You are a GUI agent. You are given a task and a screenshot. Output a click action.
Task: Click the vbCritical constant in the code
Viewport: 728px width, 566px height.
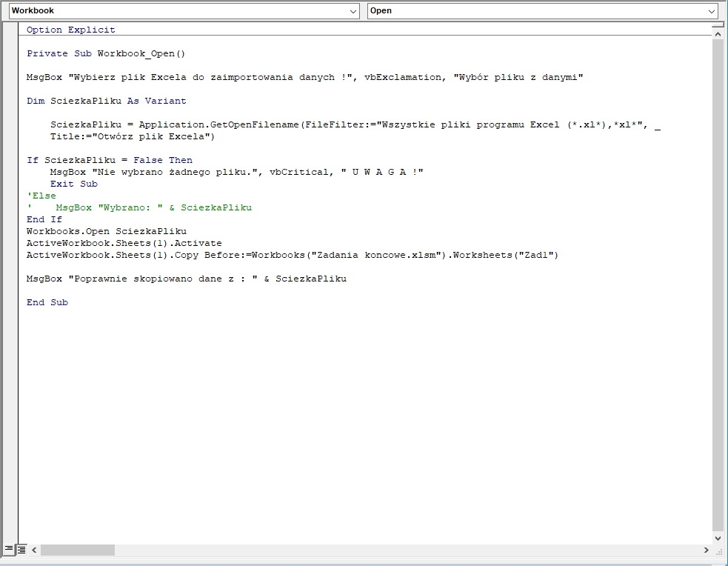click(x=299, y=172)
